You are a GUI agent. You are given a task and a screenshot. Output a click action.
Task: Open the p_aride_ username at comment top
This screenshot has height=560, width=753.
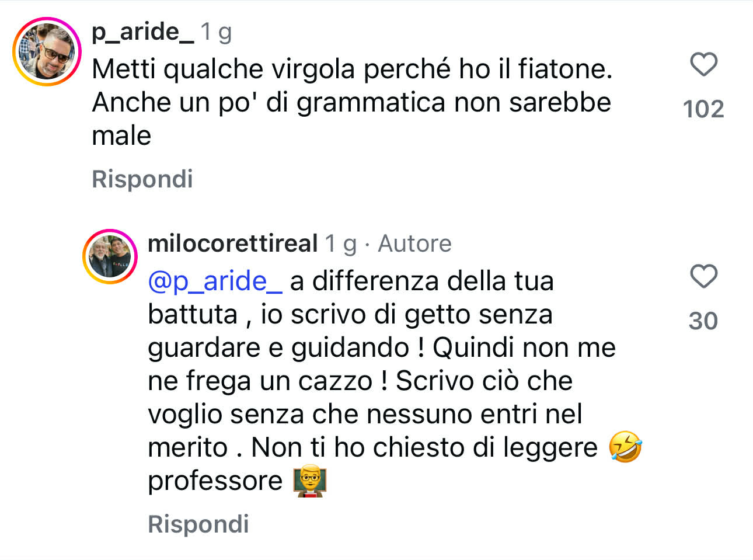(142, 32)
